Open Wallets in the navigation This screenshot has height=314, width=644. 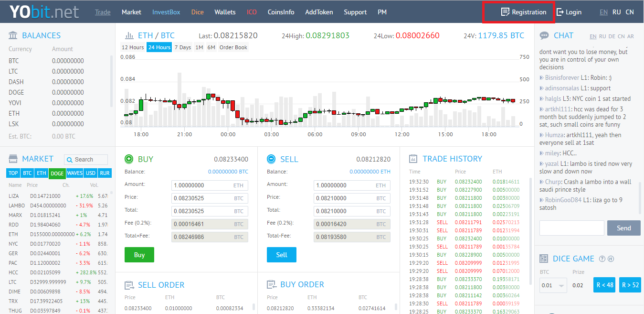click(x=225, y=12)
